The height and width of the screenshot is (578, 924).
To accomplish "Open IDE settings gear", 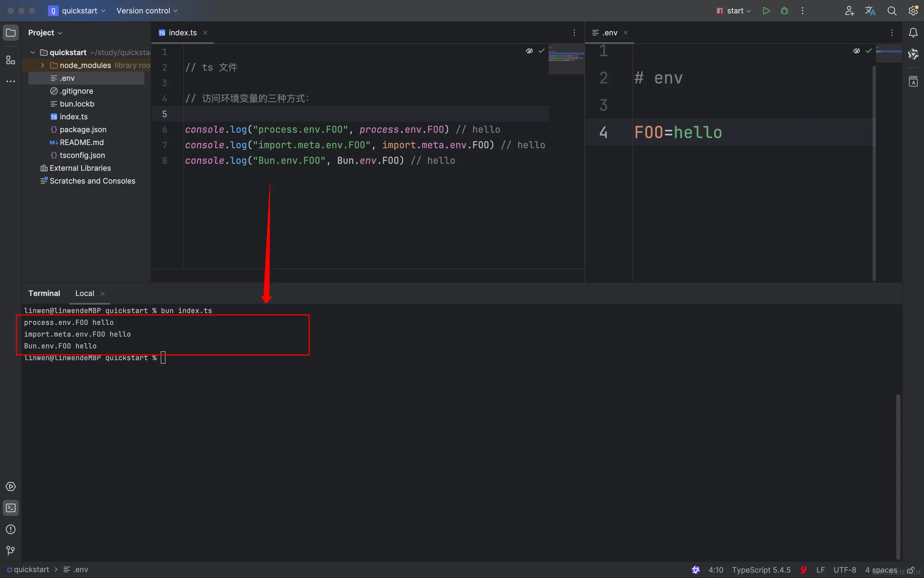I will coord(913,11).
